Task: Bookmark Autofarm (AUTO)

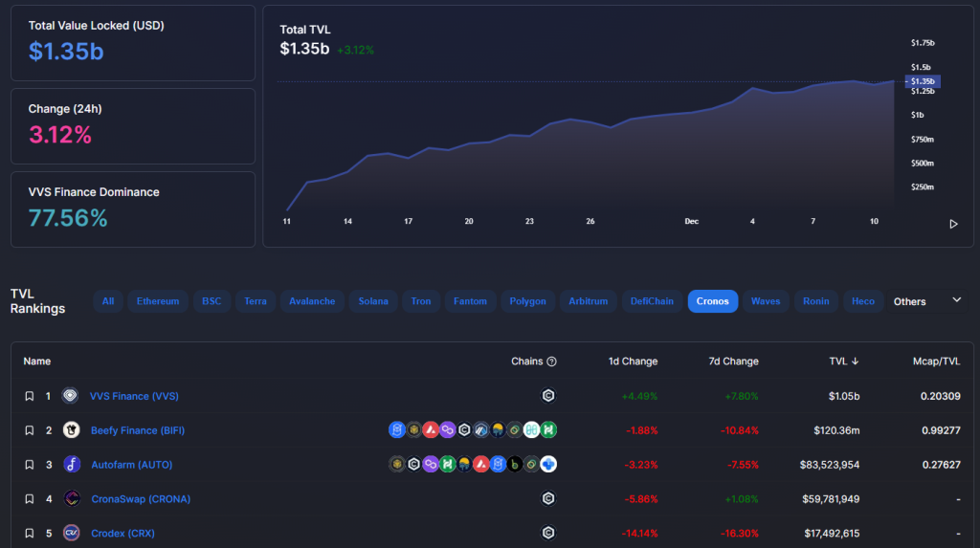Action: (x=29, y=465)
